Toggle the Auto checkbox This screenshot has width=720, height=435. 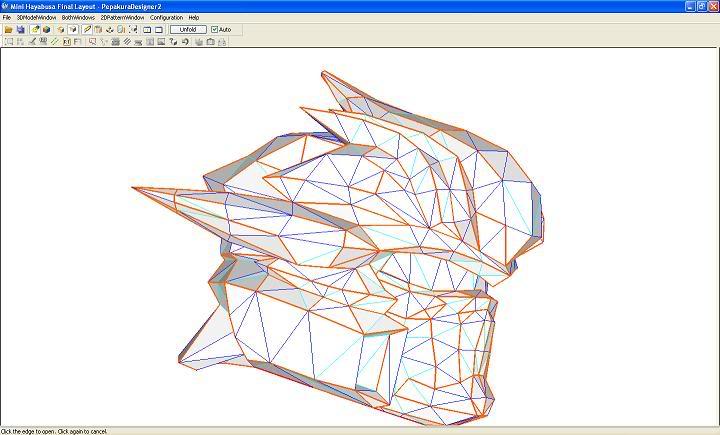click(214, 29)
